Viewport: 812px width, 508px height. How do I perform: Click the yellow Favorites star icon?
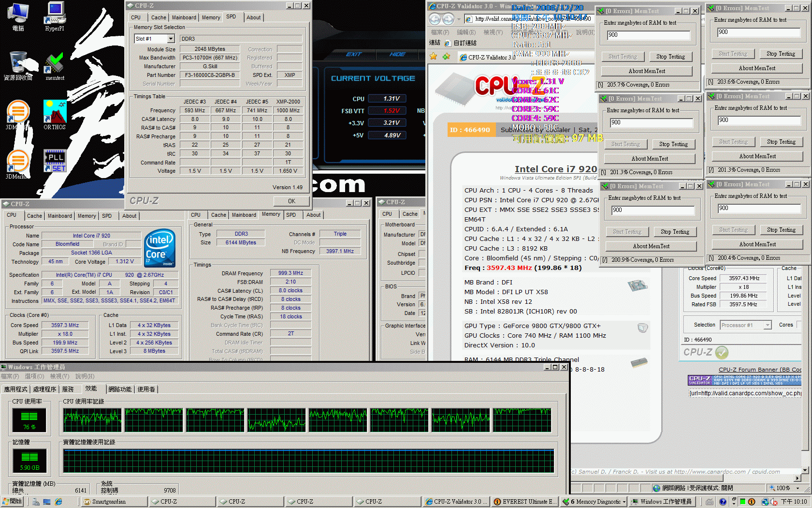pyautogui.click(x=434, y=57)
